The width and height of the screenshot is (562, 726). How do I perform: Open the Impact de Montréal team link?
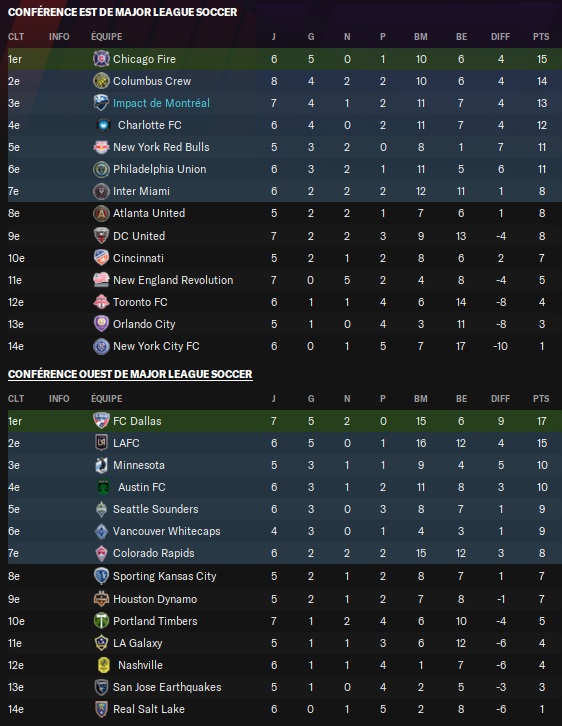tap(161, 103)
